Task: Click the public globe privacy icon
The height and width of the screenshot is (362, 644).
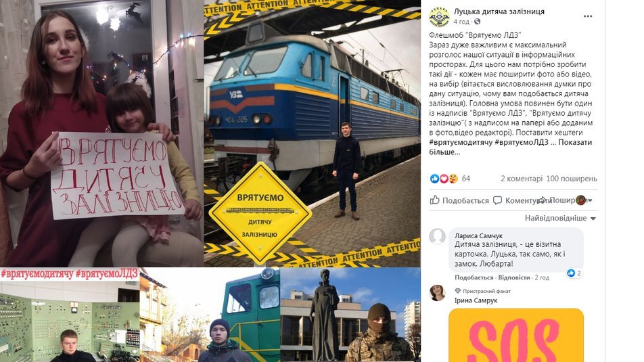Action: [477, 22]
